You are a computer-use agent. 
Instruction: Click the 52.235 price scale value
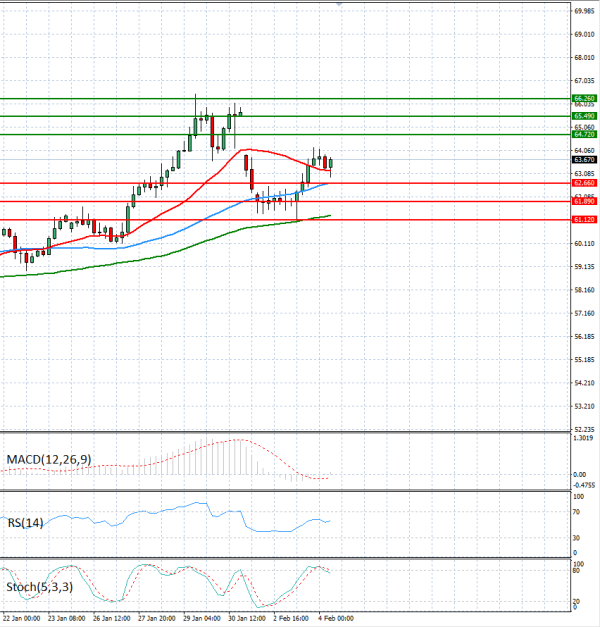coord(584,430)
